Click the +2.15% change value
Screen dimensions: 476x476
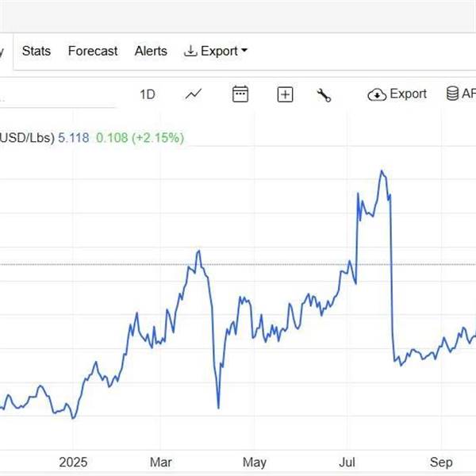tap(157, 137)
